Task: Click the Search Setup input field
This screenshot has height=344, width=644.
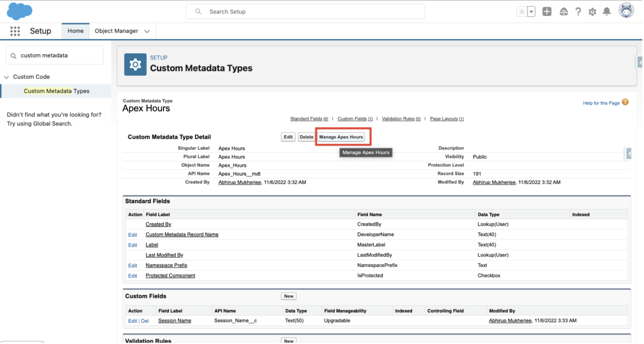Action: (x=305, y=11)
